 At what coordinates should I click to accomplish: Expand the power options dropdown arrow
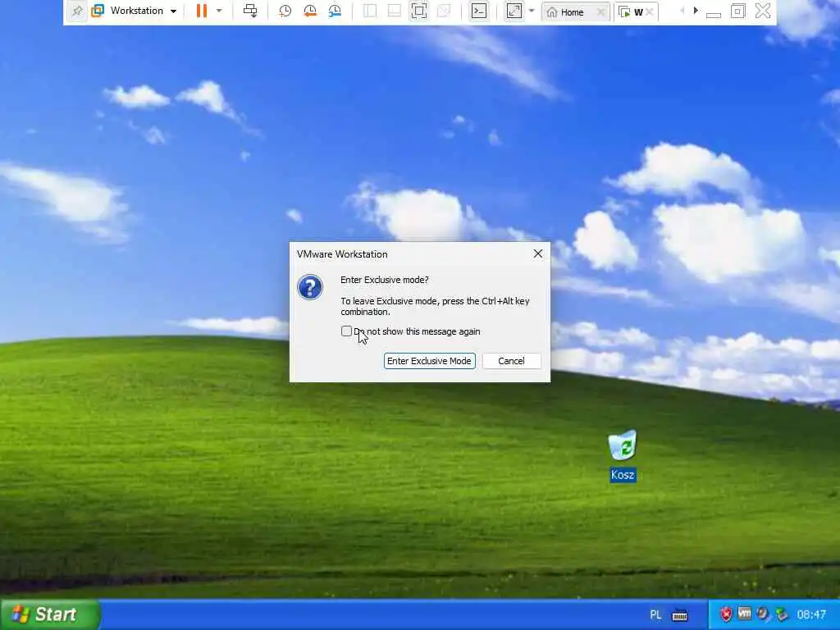[218, 11]
